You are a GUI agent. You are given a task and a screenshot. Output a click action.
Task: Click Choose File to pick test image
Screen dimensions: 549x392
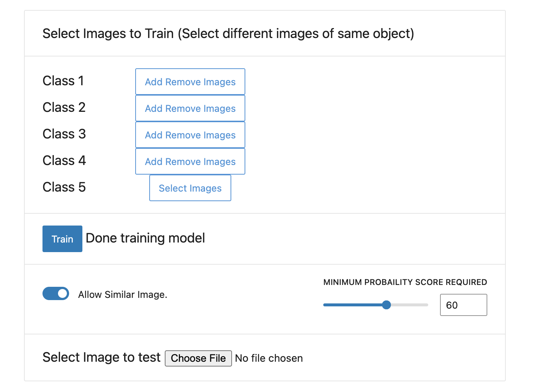point(198,358)
